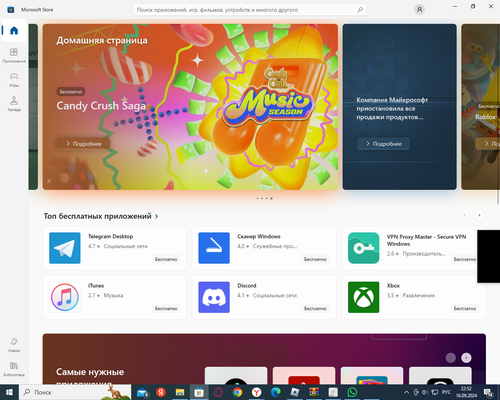Select the last carousel page indicator dot
The width and height of the screenshot is (500, 400).
(271, 198)
